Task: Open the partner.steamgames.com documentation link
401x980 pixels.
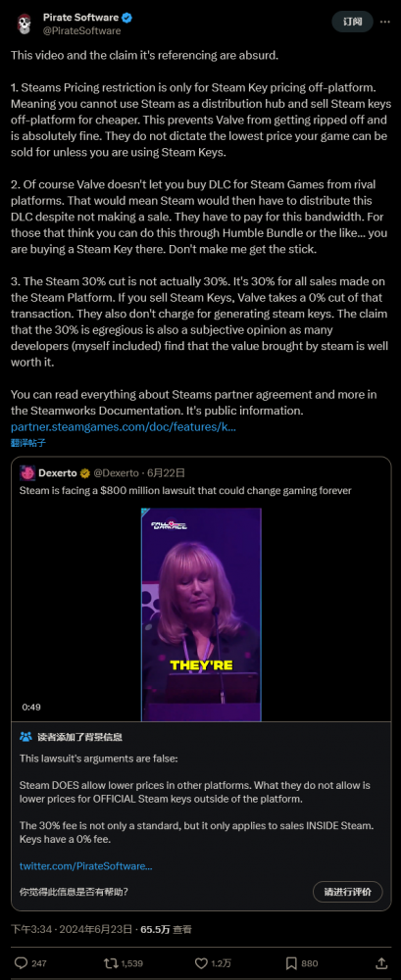Action: click(x=124, y=427)
